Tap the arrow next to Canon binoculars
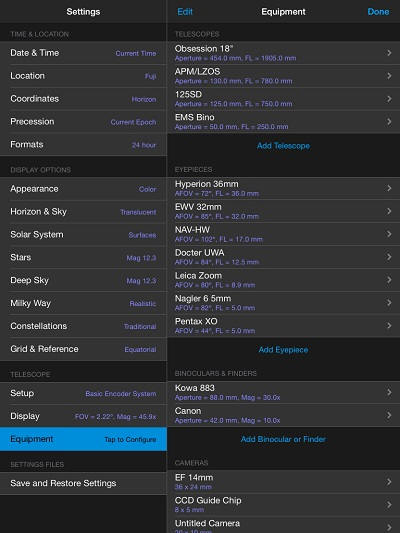Screen dimensions: 400x533 [x=389, y=415]
